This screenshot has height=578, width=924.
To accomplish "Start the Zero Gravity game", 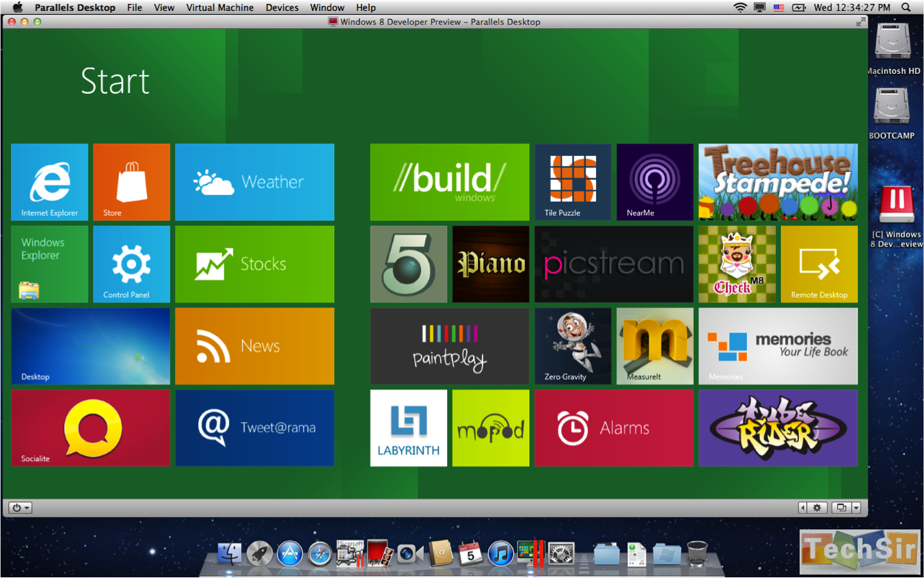I will click(572, 346).
